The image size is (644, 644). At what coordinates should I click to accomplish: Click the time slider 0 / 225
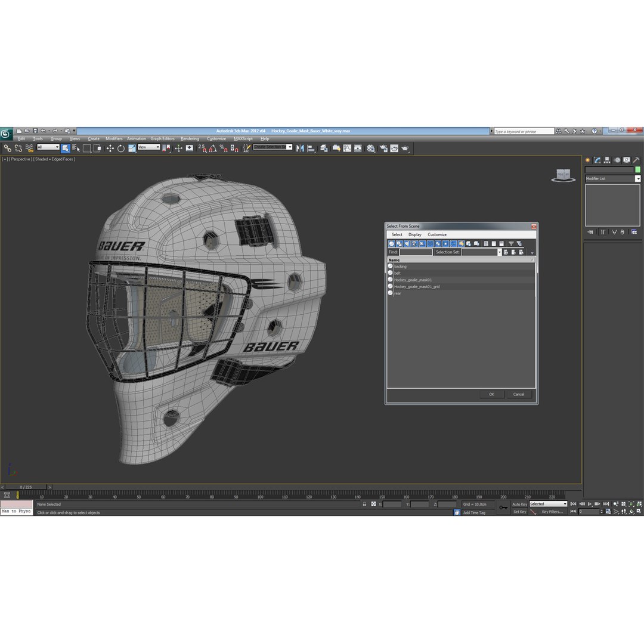pos(26,487)
